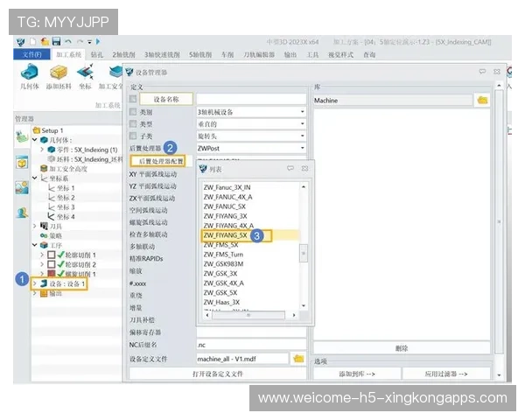
Task: Click the save icon in quick access toolbar
Action: 57,41
